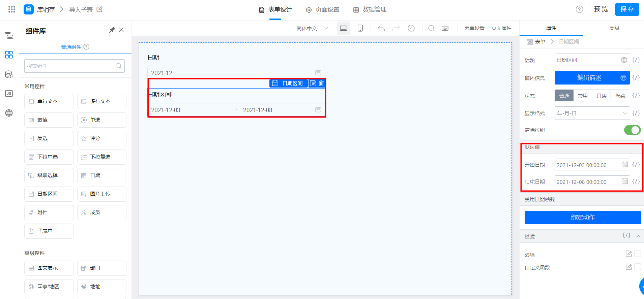Image resolution: width=644 pixels, height=299 pixels.
Task: Open the history clock icon
Action: point(411,28)
